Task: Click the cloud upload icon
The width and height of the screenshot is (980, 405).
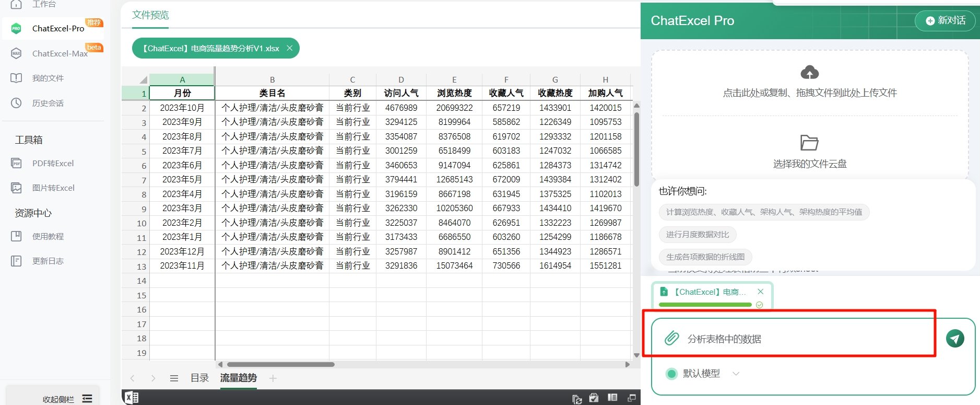Action: (809, 73)
